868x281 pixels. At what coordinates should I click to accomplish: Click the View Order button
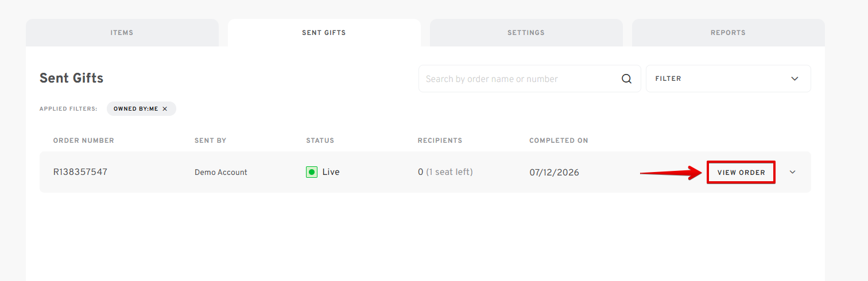click(741, 173)
